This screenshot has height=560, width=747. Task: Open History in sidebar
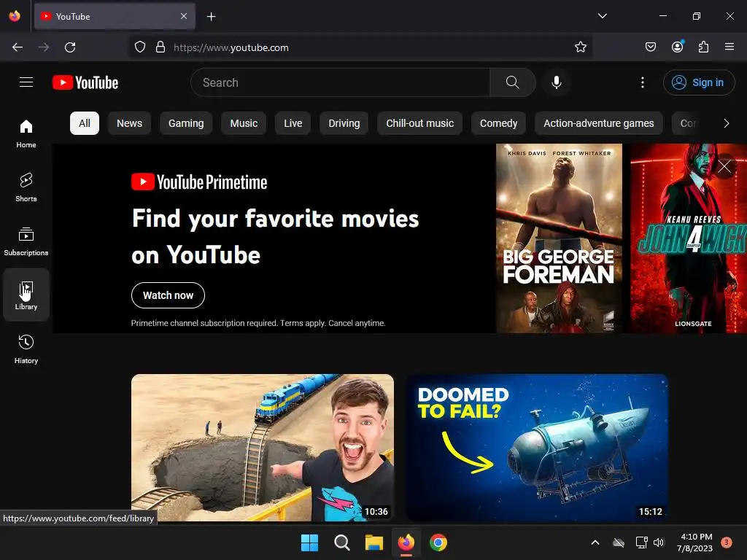point(26,349)
